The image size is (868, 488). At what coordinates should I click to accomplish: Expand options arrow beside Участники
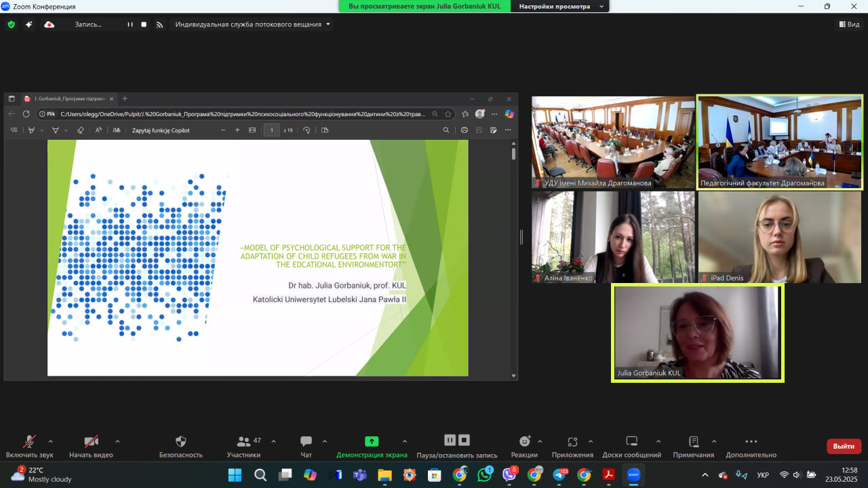coord(273,441)
